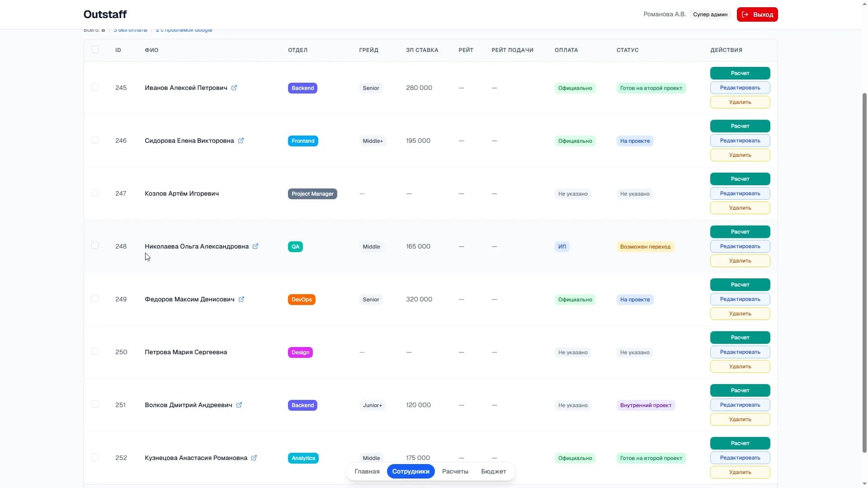Switch to the Расчеты tab
This screenshot has height=488, width=868.
coord(455,471)
